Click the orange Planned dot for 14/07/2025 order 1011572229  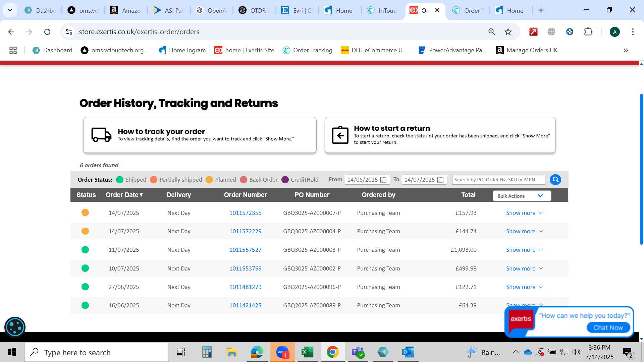pos(85,231)
